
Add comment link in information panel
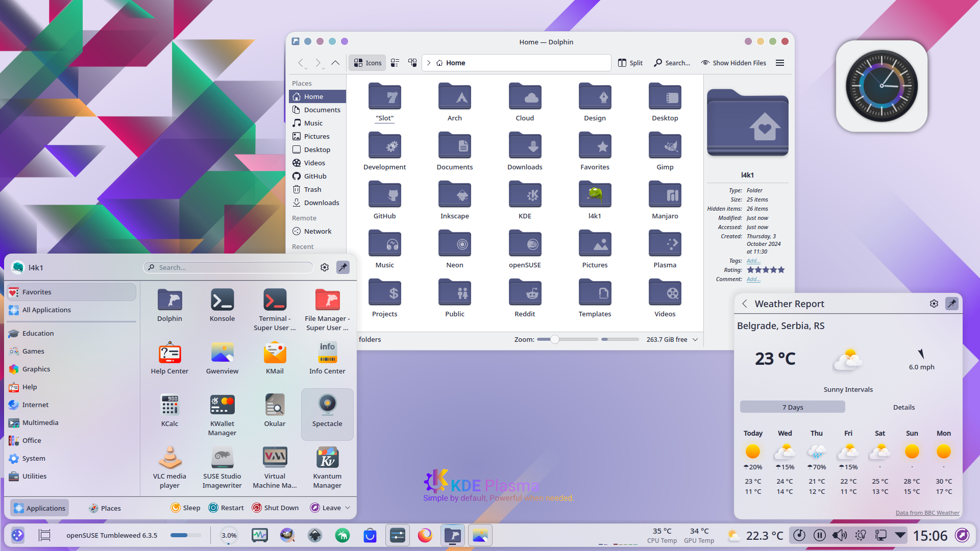tap(753, 279)
